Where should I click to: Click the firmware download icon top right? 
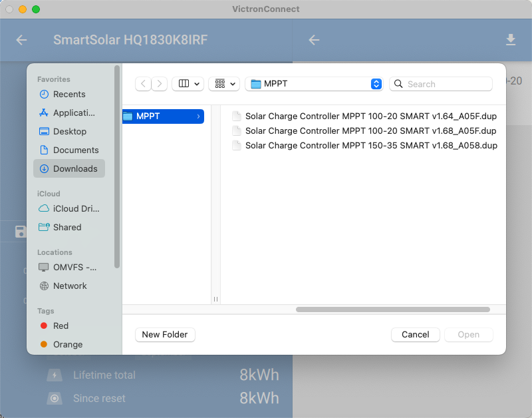[511, 40]
